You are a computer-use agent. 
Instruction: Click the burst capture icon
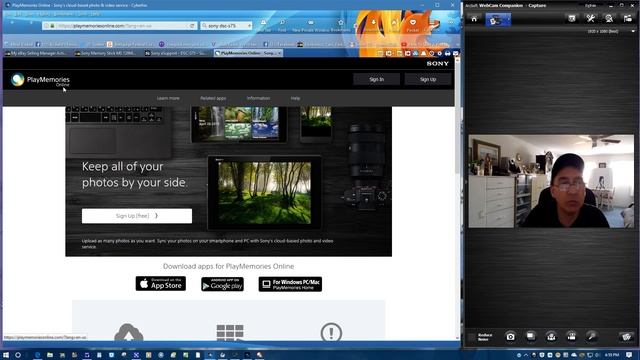[531, 336]
